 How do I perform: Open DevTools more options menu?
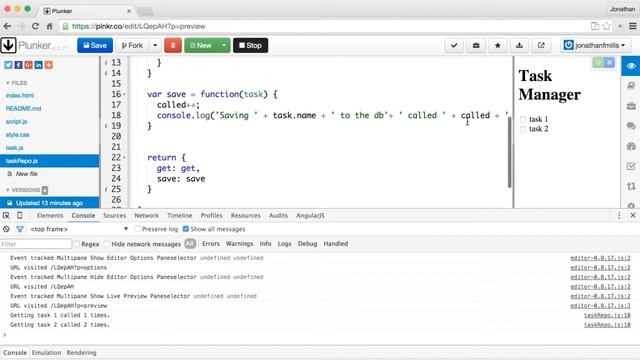point(619,216)
